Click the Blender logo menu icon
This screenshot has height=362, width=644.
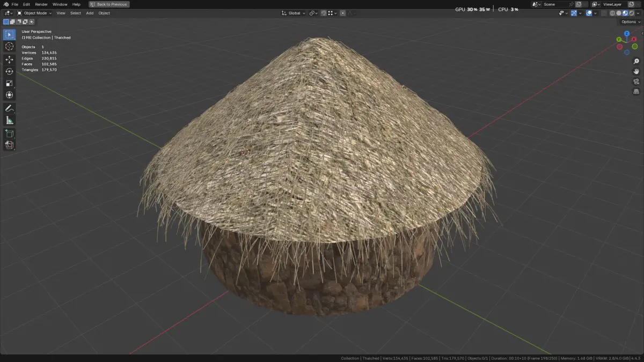click(5, 4)
